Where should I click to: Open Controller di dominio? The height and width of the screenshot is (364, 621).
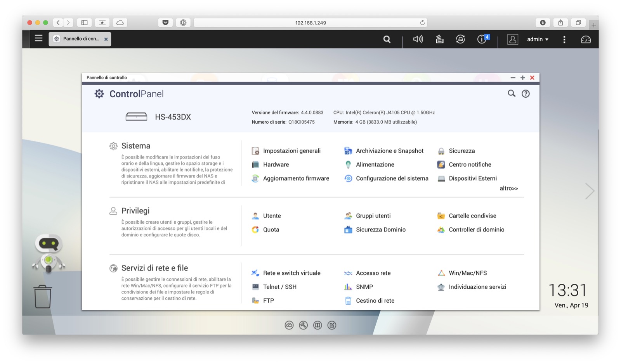(471, 229)
